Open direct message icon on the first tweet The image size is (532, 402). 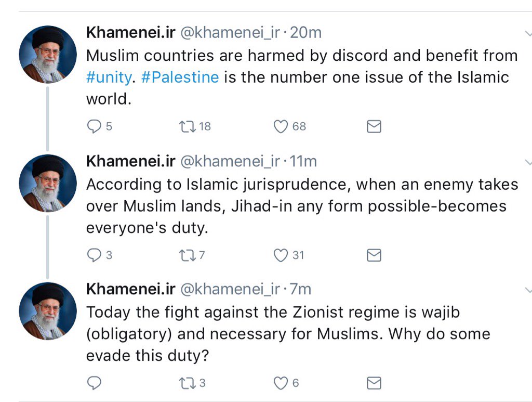374,126
